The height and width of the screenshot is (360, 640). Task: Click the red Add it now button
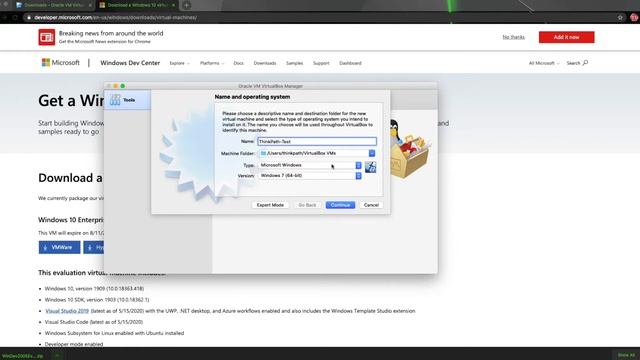[566, 37]
